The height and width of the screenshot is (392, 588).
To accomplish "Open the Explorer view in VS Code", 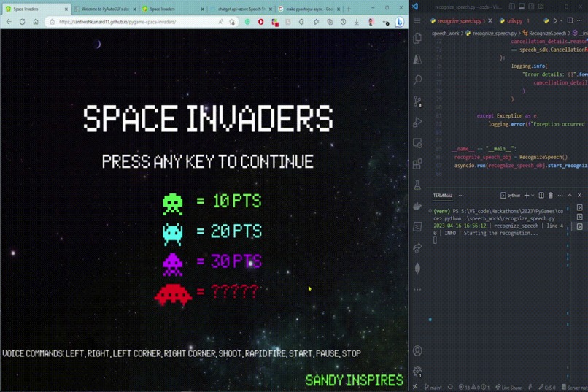I will coord(417,38).
